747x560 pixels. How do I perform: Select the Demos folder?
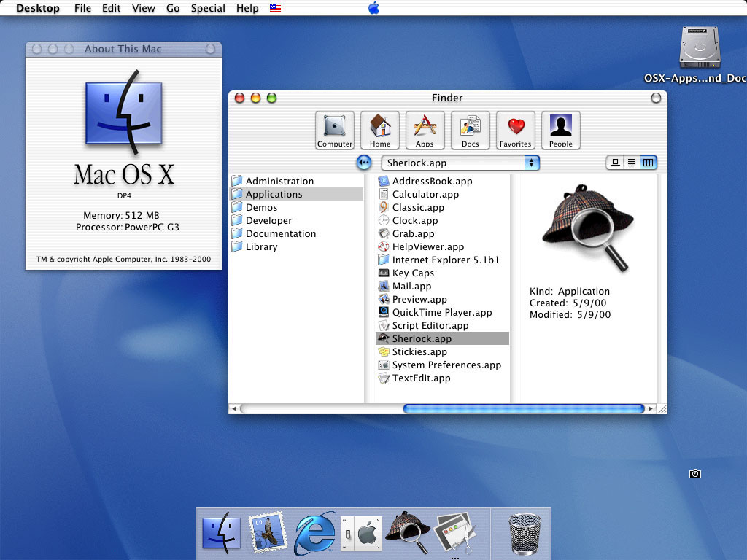296,207
